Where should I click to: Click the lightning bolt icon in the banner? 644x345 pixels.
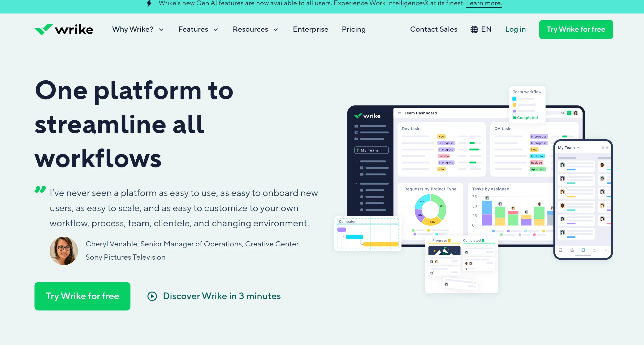click(x=149, y=3)
